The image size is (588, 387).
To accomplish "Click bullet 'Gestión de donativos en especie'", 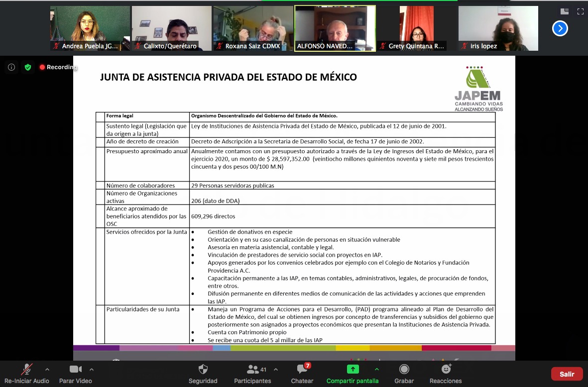I will click(x=250, y=232).
